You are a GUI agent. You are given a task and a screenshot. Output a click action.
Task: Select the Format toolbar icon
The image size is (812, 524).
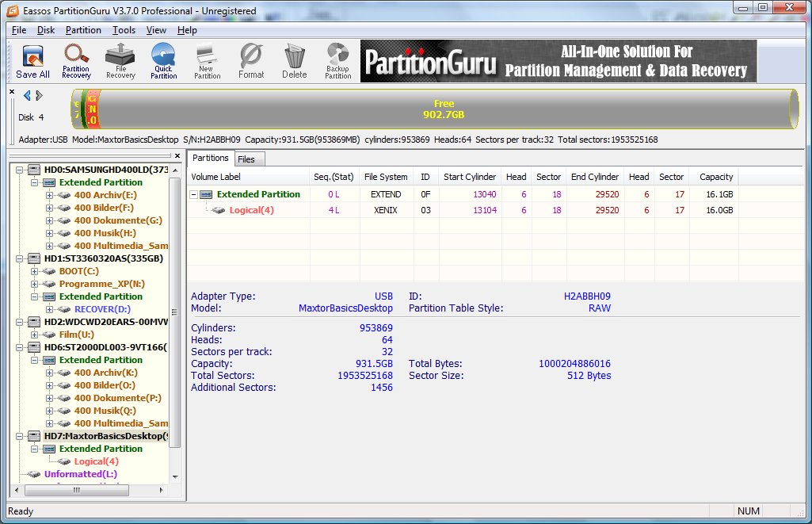(x=251, y=61)
